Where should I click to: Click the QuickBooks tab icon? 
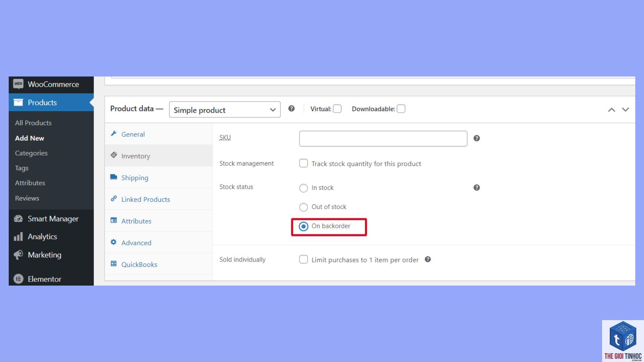pyautogui.click(x=114, y=263)
